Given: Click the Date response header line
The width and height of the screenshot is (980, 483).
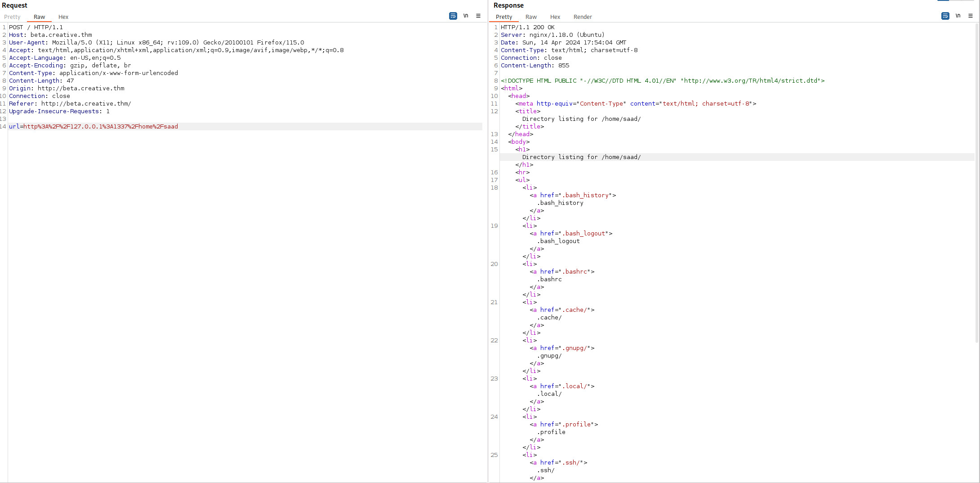Looking at the screenshot, I should pyautogui.click(x=564, y=43).
